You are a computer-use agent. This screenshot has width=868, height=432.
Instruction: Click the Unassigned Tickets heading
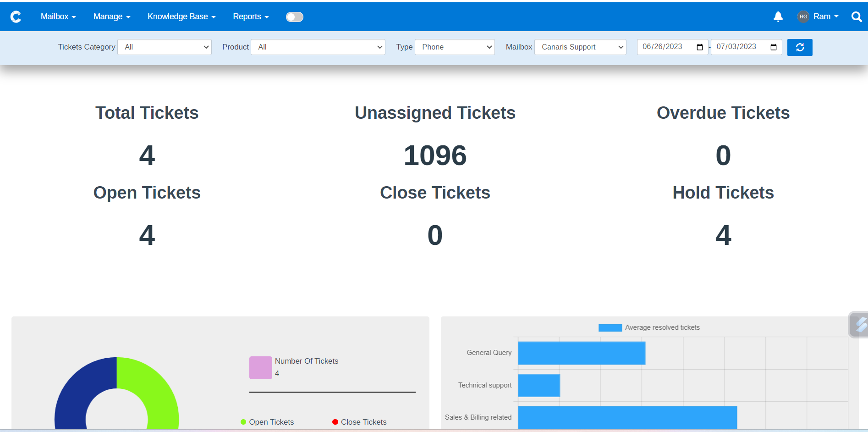click(435, 113)
